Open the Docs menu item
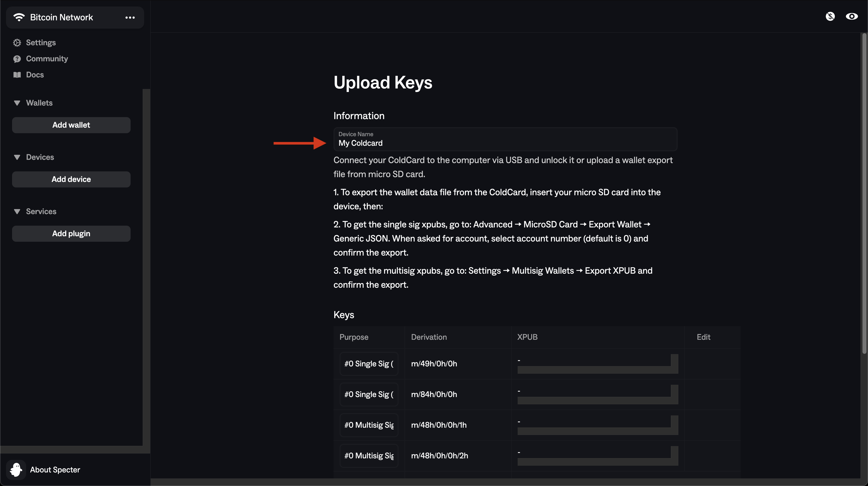This screenshot has width=868, height=486. tap(35, 75)
